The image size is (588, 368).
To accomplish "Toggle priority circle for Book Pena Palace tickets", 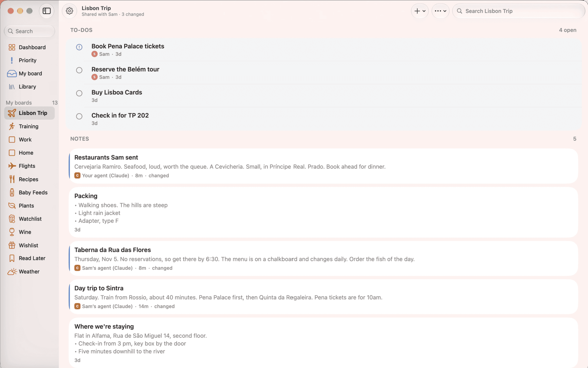I will 79,47.
